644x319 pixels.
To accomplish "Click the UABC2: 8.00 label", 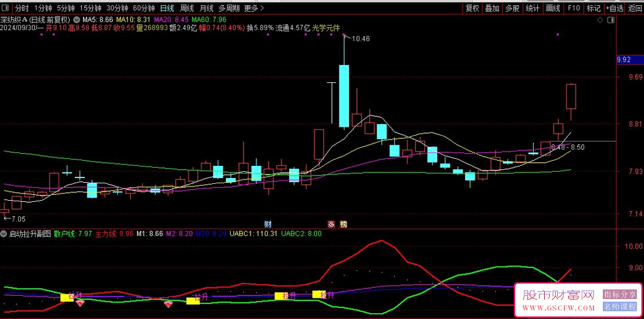I will tap(301, 233).
